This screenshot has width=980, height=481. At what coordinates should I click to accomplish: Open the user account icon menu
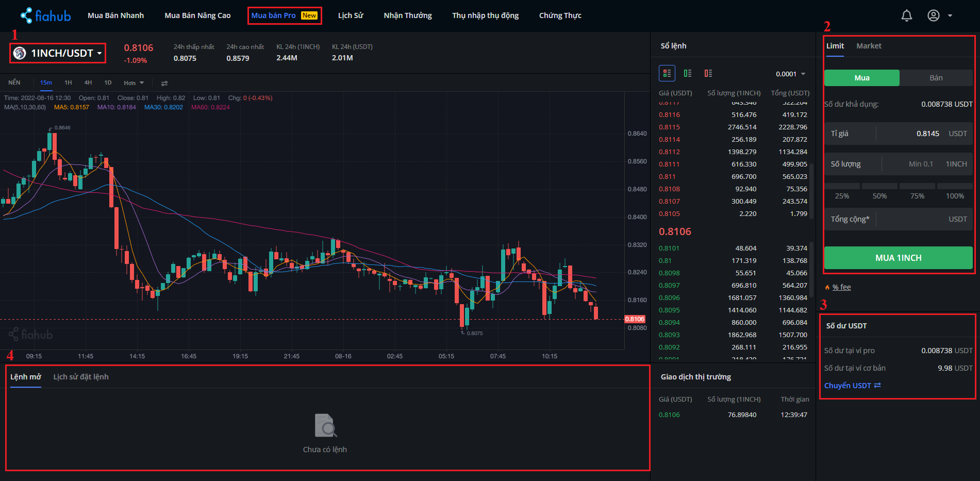point(933,15)
